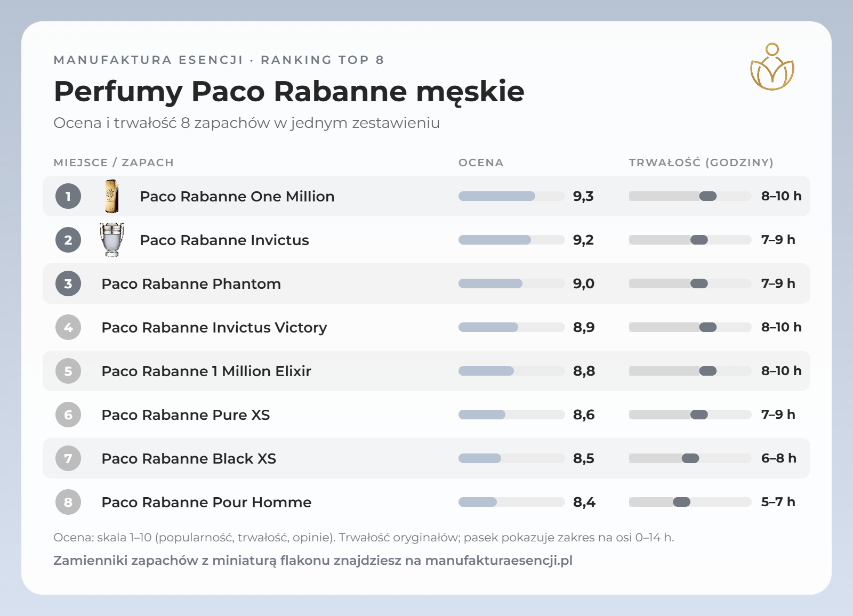This screenshot has width=853, height=616.
Task: Click the Invictus trophy bottle thumbnail
Action: [111, 240]
